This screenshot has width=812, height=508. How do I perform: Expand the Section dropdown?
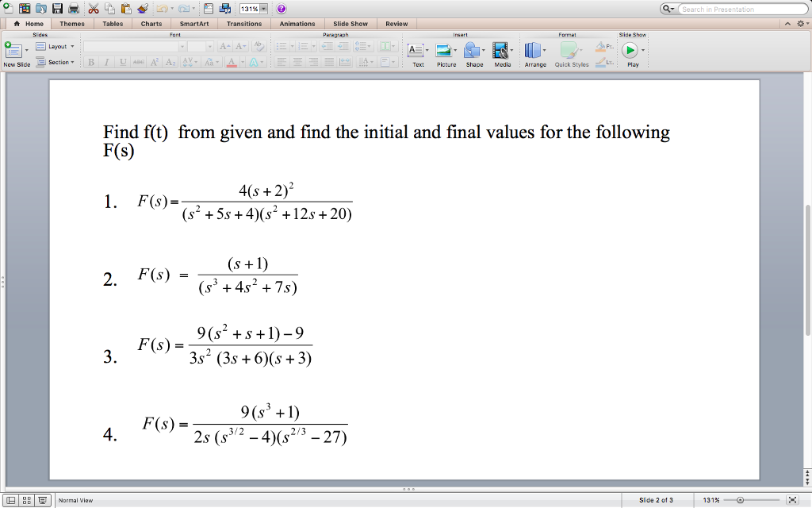pyautogui.click(x=55, y=63)
